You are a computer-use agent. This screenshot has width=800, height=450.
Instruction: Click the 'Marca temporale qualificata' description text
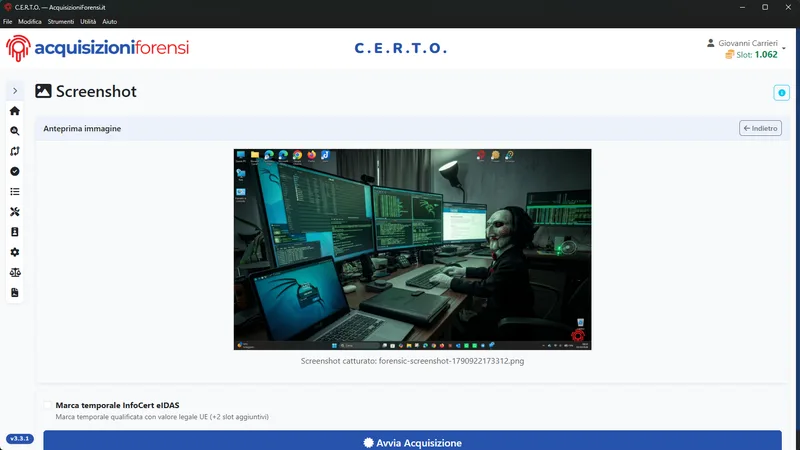point(162,417)
